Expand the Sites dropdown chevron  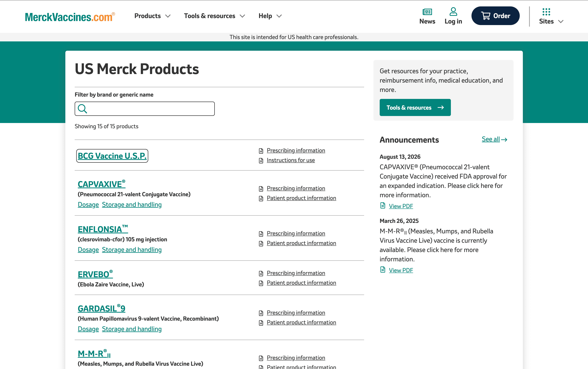[x=561, y=21]
